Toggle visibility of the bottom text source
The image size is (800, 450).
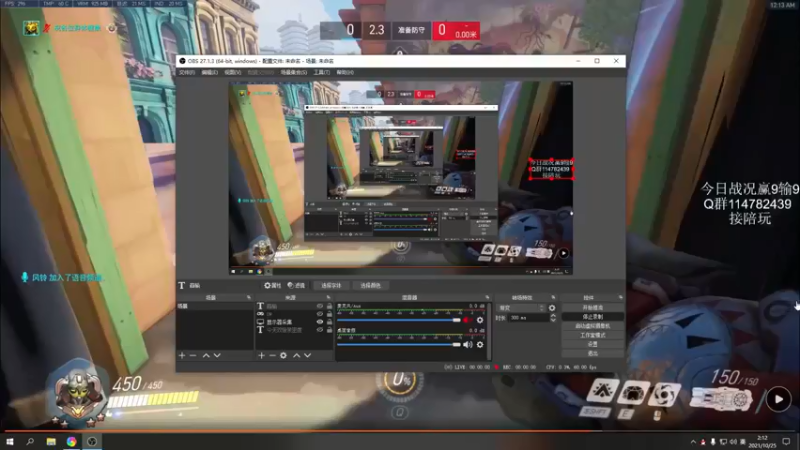click(x=320, y=330)
